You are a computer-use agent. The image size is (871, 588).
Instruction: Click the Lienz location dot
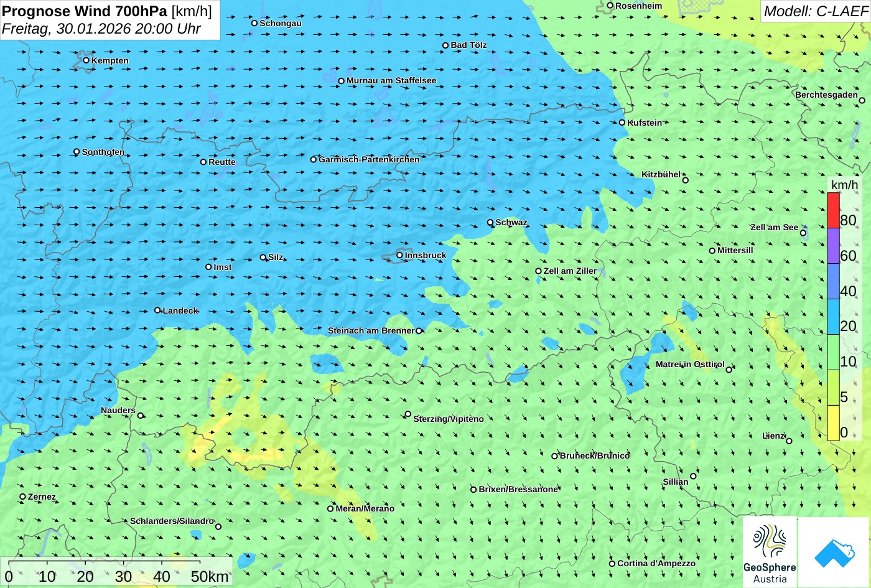[789, 441]
